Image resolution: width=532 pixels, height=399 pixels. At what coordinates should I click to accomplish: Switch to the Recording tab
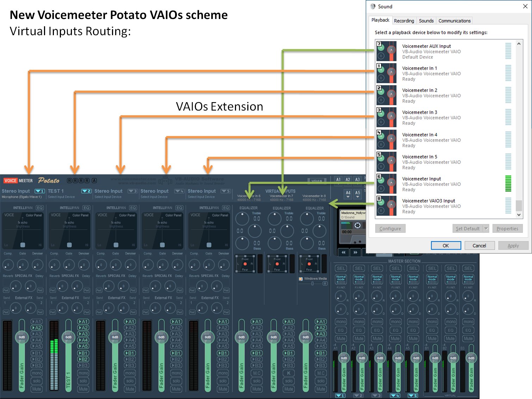pos(404,21)
